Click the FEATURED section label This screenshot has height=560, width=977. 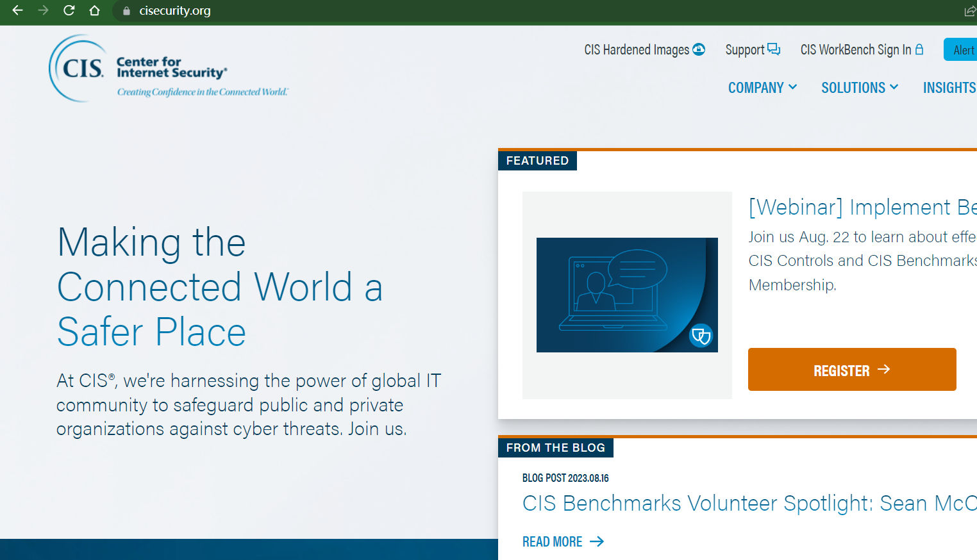point(537,161)
